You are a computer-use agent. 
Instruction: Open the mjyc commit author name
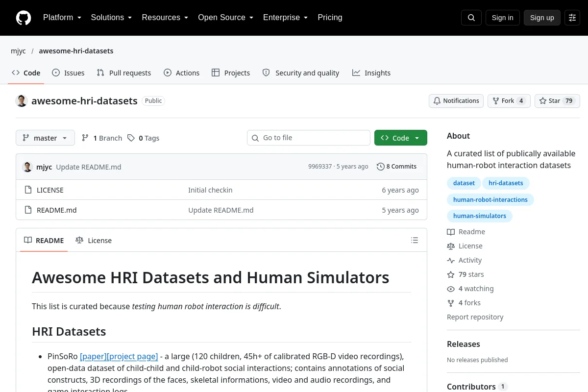(44, 167)
